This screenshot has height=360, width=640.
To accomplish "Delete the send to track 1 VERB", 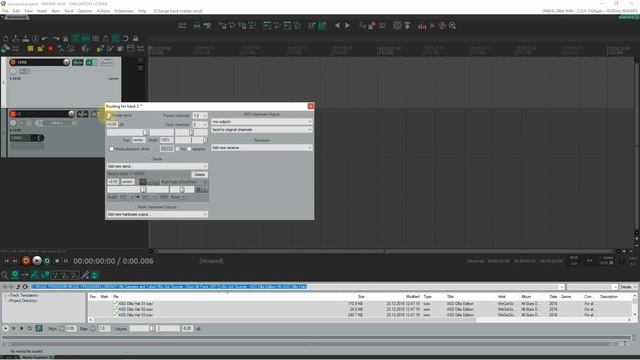I will pos(200,174).
